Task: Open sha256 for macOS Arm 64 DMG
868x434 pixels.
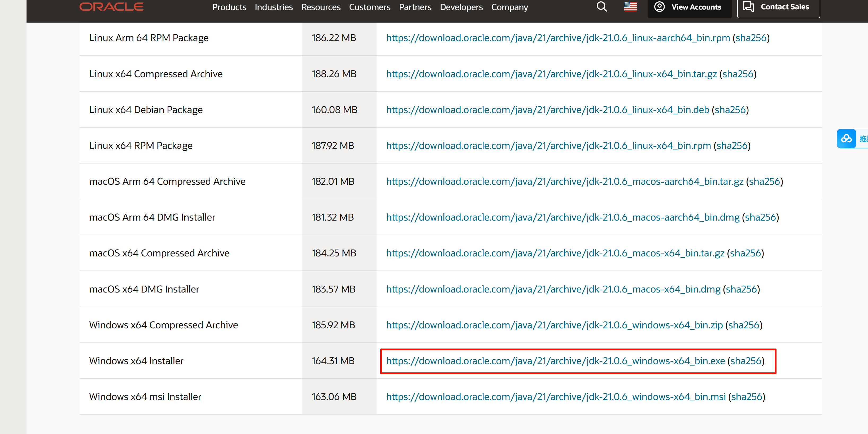Action: [761, 217]
